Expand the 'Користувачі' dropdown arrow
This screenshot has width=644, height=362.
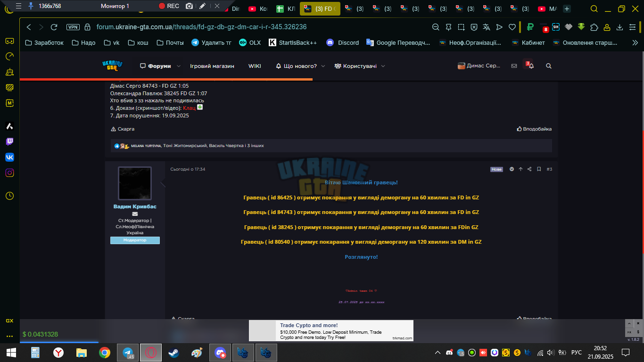point(383,66)
